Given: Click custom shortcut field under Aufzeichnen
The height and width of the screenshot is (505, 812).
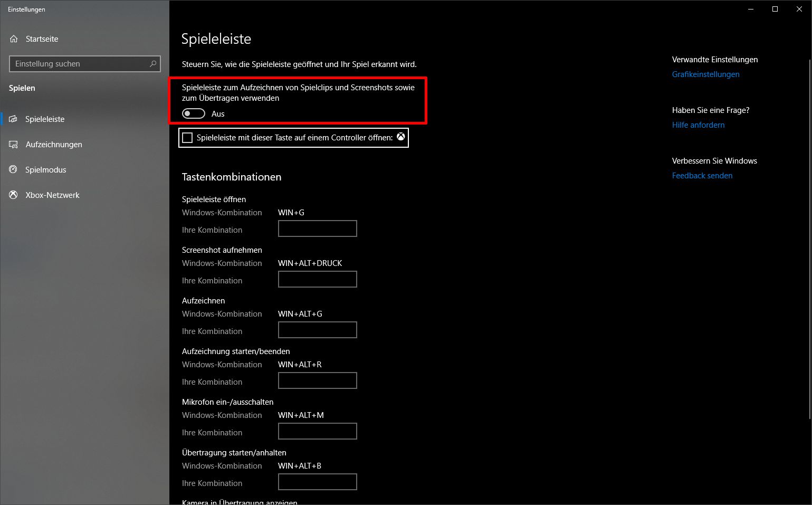Looking at the screenshot, I should [x=318, y=330].
